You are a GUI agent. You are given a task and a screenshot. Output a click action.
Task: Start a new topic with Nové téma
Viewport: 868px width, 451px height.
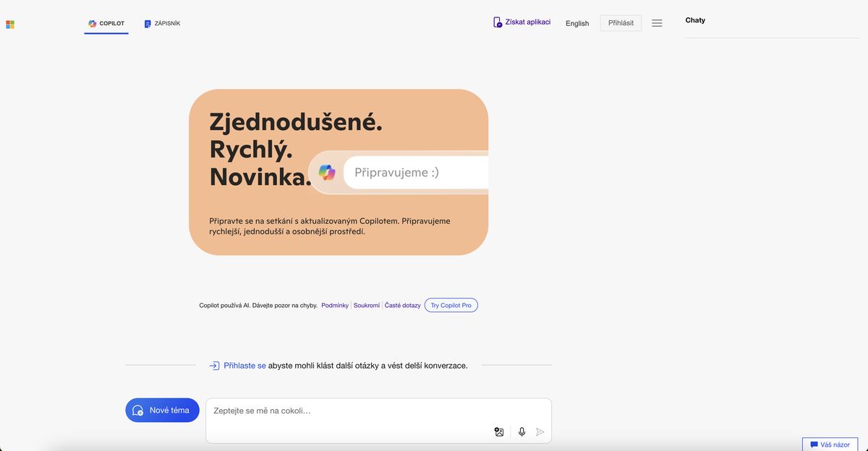click(162, 411)
